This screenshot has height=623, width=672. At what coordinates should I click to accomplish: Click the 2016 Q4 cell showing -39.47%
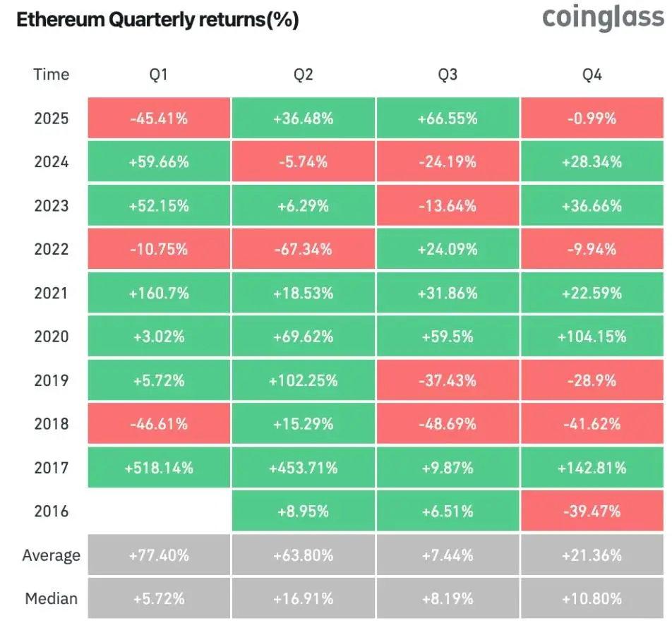[x=592, y=511]
